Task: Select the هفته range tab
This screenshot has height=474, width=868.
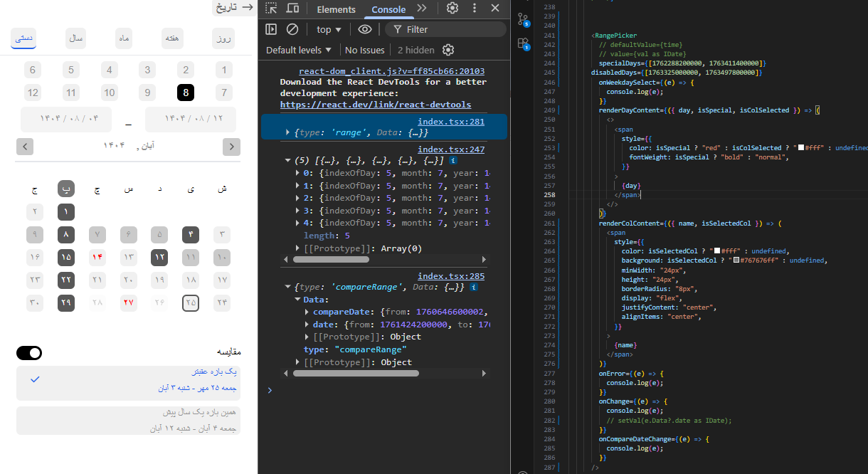Action: coord(172,38)
